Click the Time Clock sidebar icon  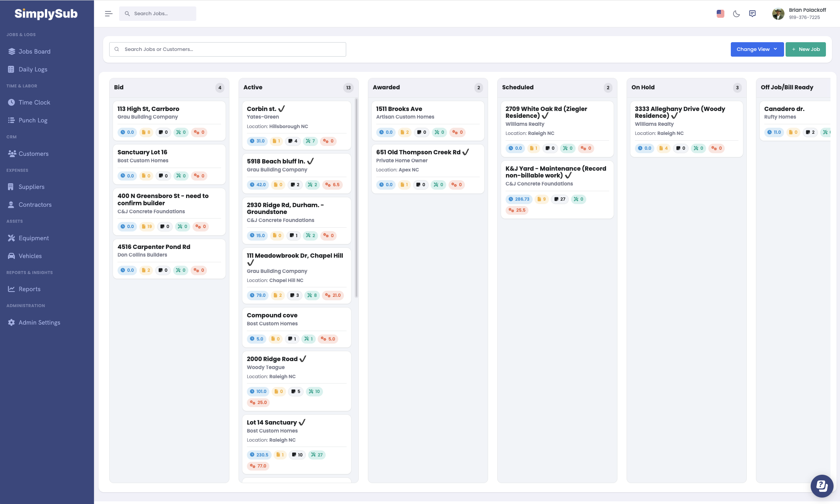pos(11,102)
